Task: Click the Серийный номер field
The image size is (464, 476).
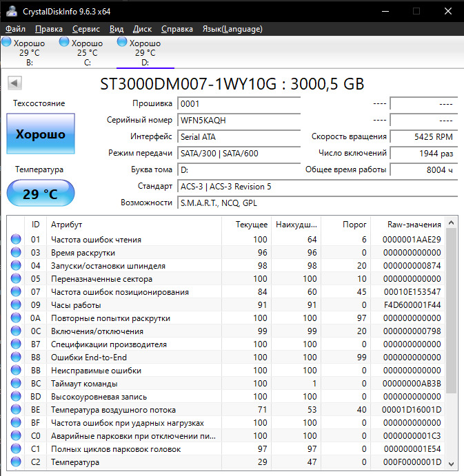Action: tap(238, 120)
